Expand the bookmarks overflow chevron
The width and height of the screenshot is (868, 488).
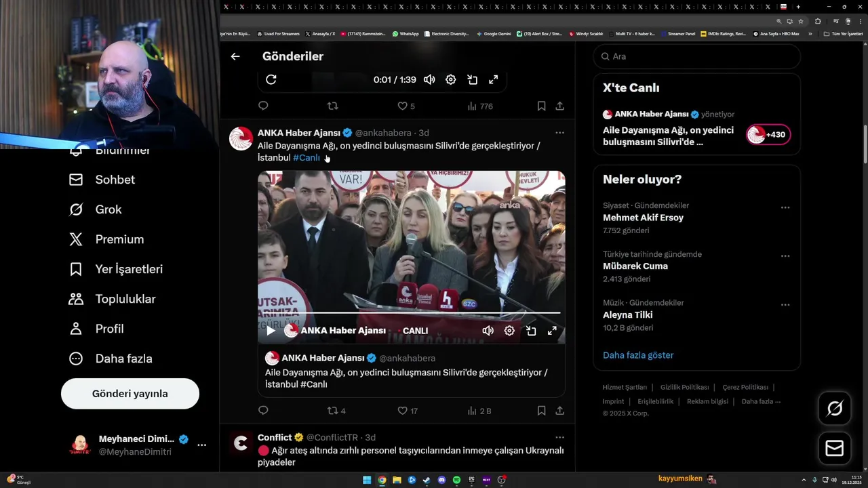point(810,33)
